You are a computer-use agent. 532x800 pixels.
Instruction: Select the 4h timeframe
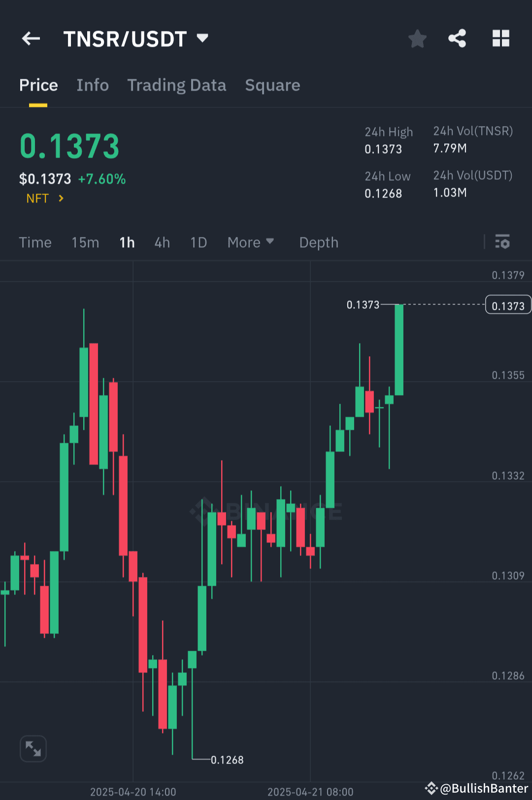click(x=162, y=242)
